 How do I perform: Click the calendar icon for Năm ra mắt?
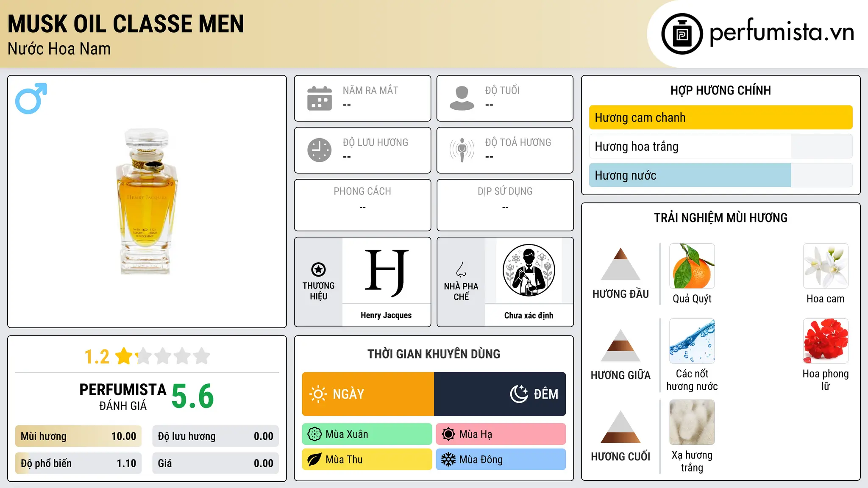tap(320, 98)
